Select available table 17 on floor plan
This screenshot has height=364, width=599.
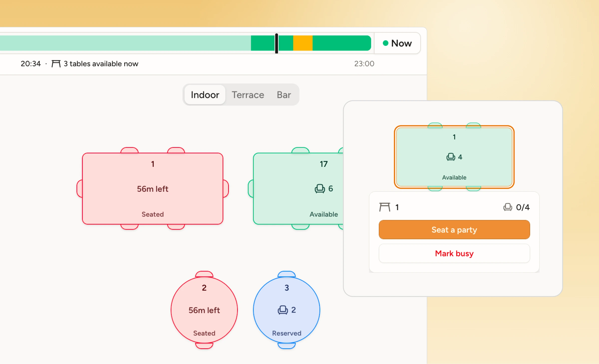[x=298, y=188]
